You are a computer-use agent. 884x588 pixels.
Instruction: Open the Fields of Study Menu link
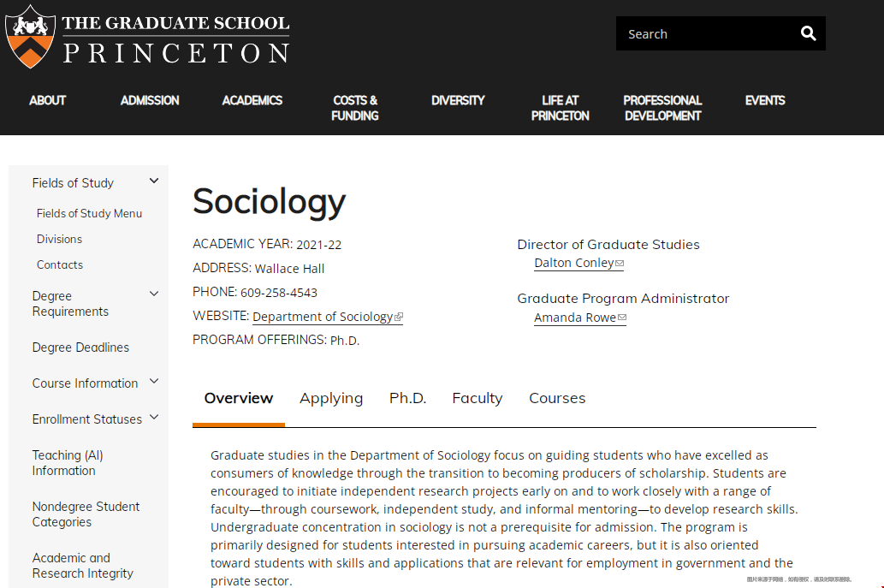click(89, 214)
